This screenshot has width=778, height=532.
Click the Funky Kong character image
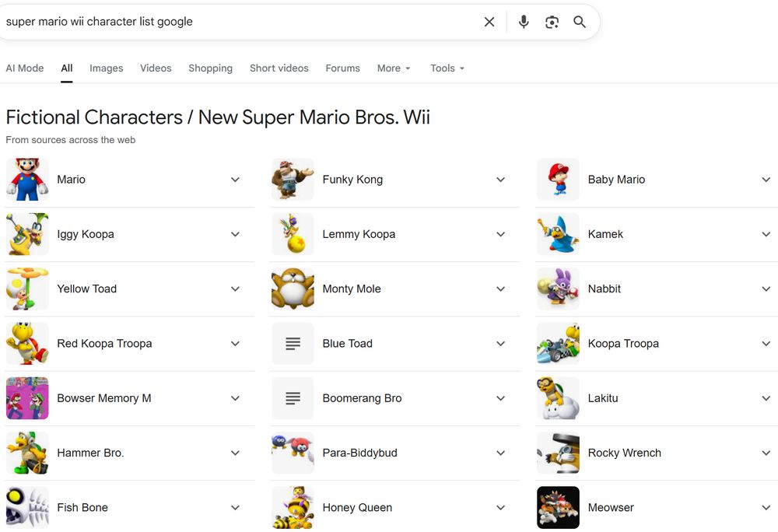click(x=293, y=180)
